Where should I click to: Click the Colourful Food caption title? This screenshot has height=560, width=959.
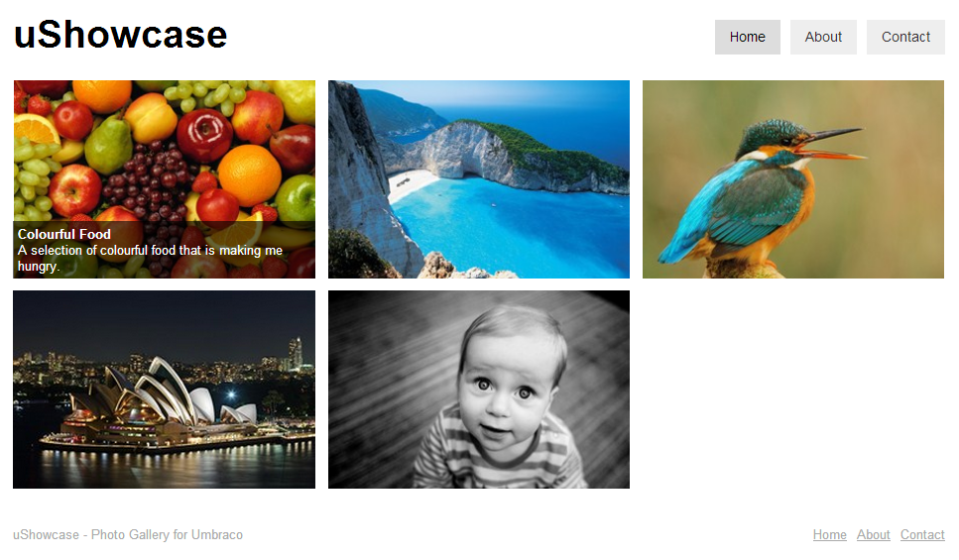pos(64,234)
